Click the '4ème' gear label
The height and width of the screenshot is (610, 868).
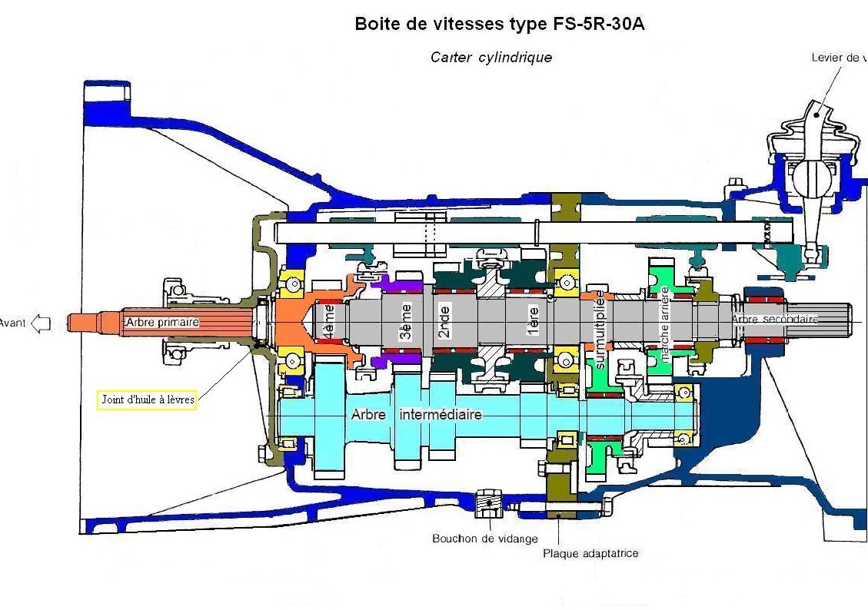click(x=328, y=322)
